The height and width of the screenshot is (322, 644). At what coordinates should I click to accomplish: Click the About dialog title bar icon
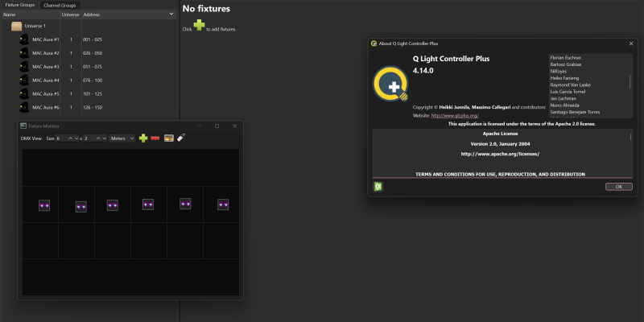[x=374, y=43]
